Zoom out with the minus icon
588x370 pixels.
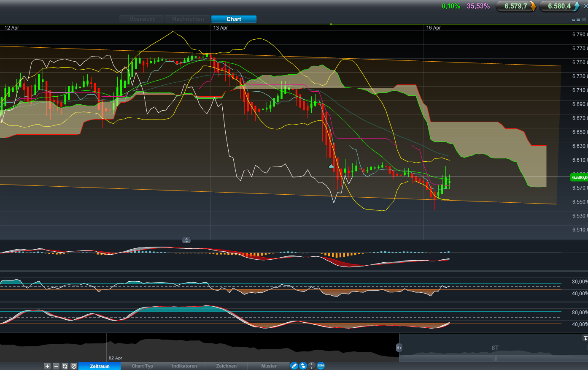[x=56, y=366]
